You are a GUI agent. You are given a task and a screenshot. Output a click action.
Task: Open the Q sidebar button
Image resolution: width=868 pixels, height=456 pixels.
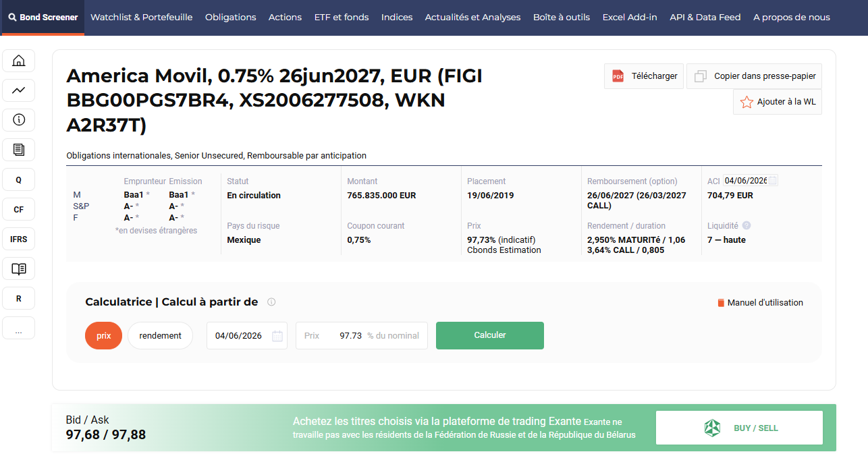click(19, 179)
